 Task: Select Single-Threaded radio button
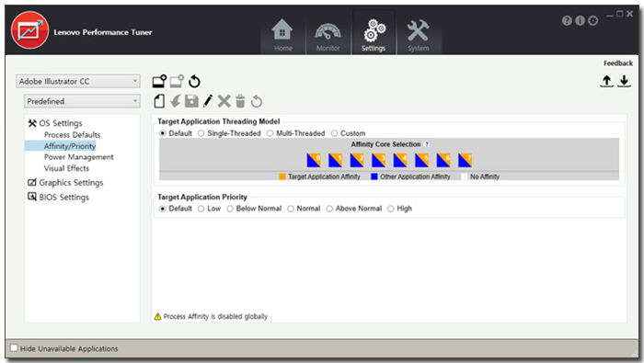click(x=201, y=133)
